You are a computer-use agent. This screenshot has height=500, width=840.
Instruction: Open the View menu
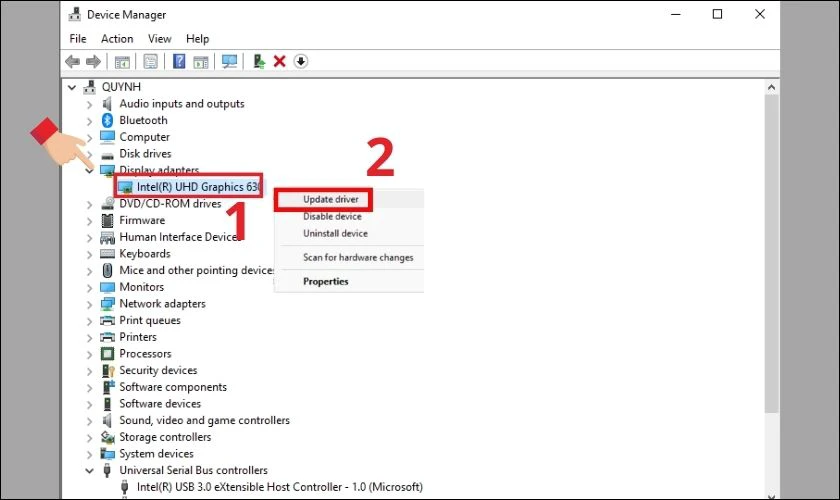[x=160, y=39]
